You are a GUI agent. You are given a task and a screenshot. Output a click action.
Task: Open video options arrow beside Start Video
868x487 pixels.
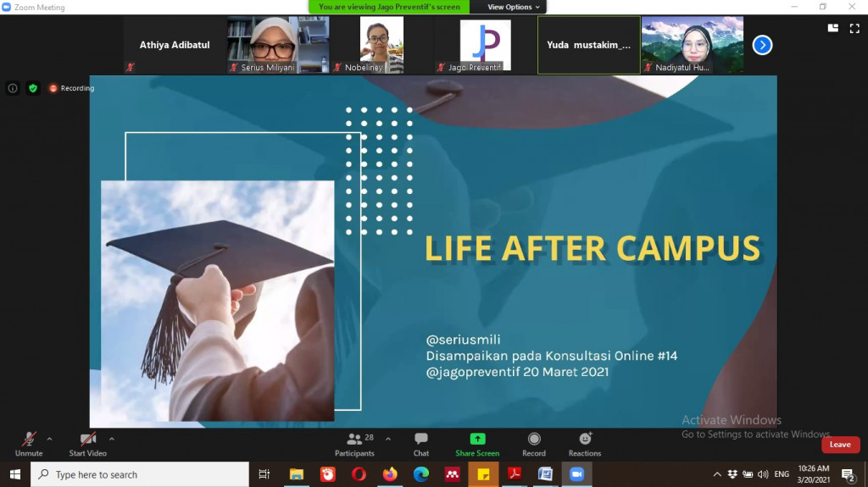tap(112, 439)
